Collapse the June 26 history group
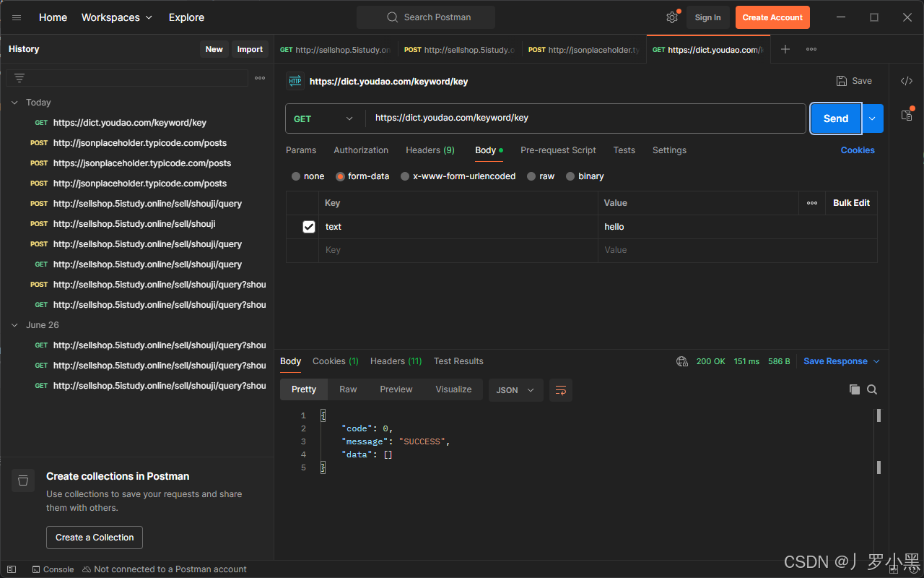924x578 pixels. click(14, 325)
